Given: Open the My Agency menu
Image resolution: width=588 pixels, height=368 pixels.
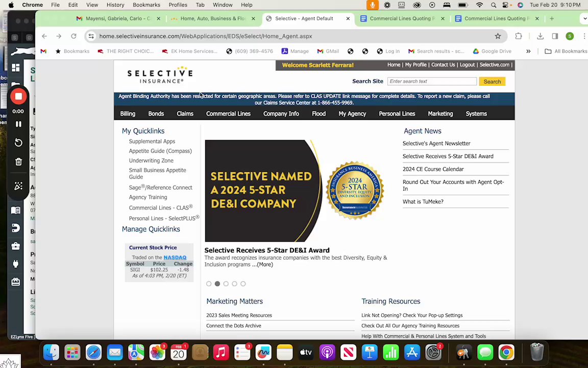Looking at the screenshot, I should [x=352, y=113].
